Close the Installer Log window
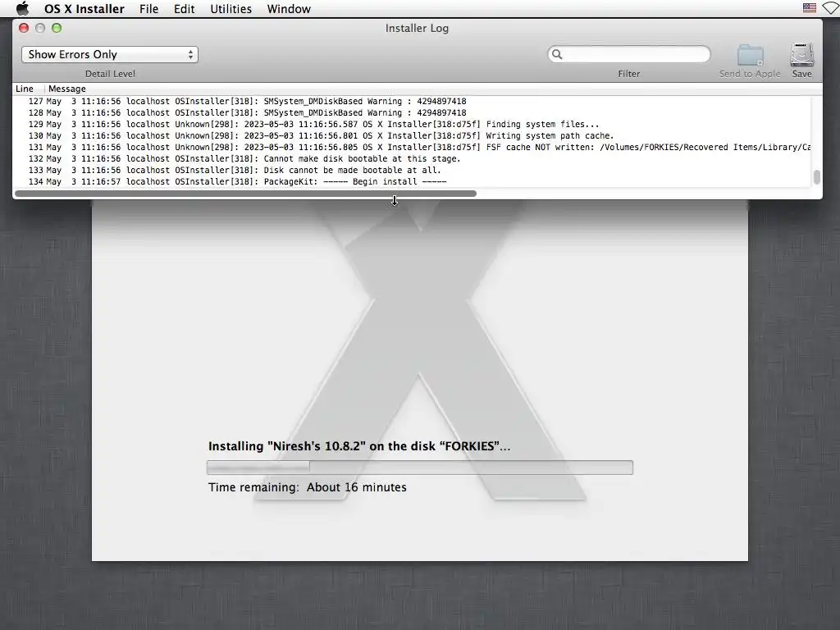This screenshot has height=630, width=840. coord(24,28)
